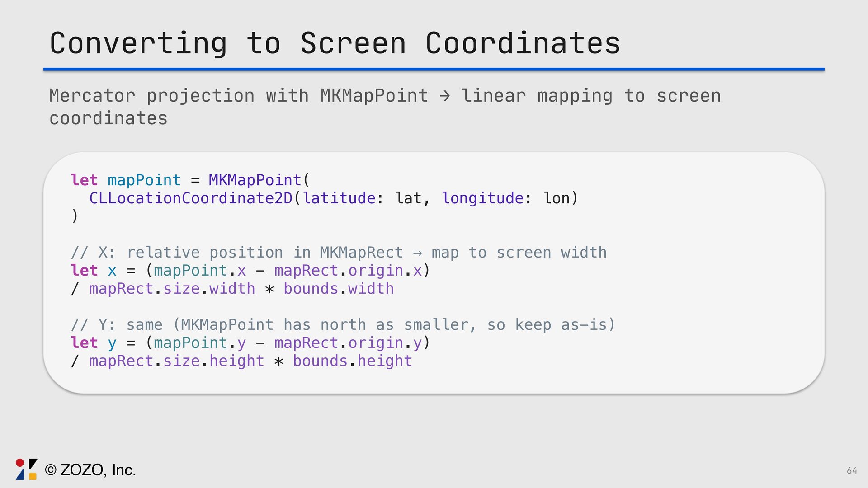Click "mapRect.size.height" in the code
Screen dimensions: 868x488
(x=176, y=361)
